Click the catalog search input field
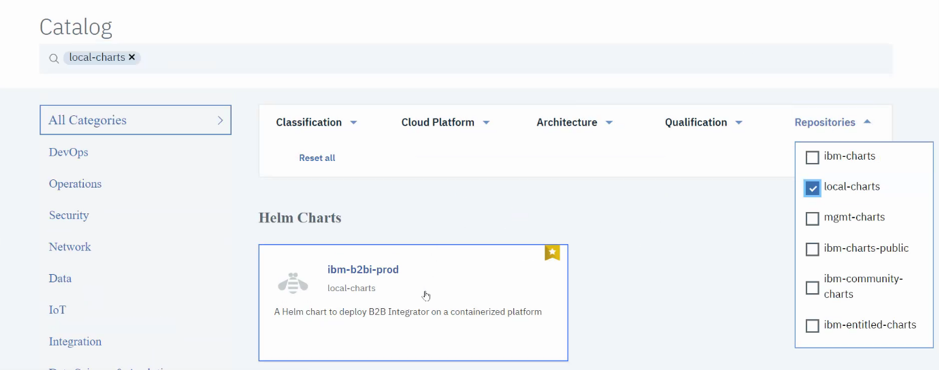Screen dimensions: 939x370 coord(466,58)
